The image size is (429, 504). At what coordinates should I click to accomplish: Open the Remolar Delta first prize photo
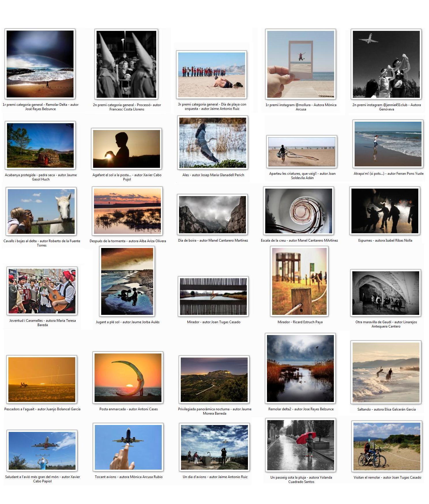40,64
